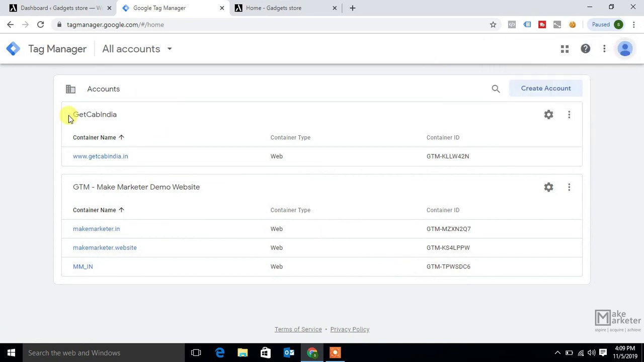Select container ID GTM-KS4LPPW
The width and height of the screenshot is (644, 362).
[448, 248]
